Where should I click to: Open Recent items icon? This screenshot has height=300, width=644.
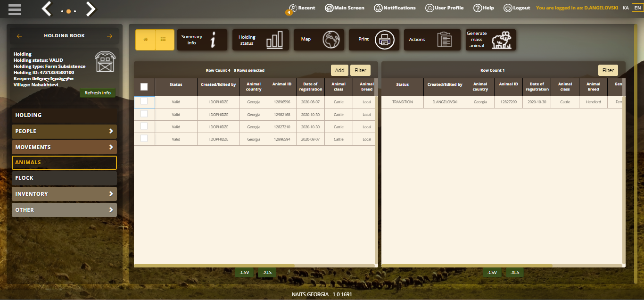point(293,8)
